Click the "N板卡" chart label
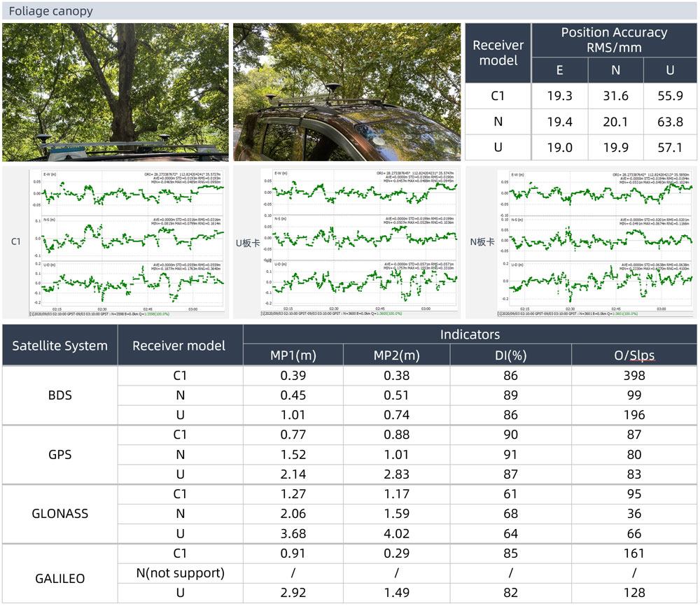Viewport: 700px width, 606px height. point(482,242)
